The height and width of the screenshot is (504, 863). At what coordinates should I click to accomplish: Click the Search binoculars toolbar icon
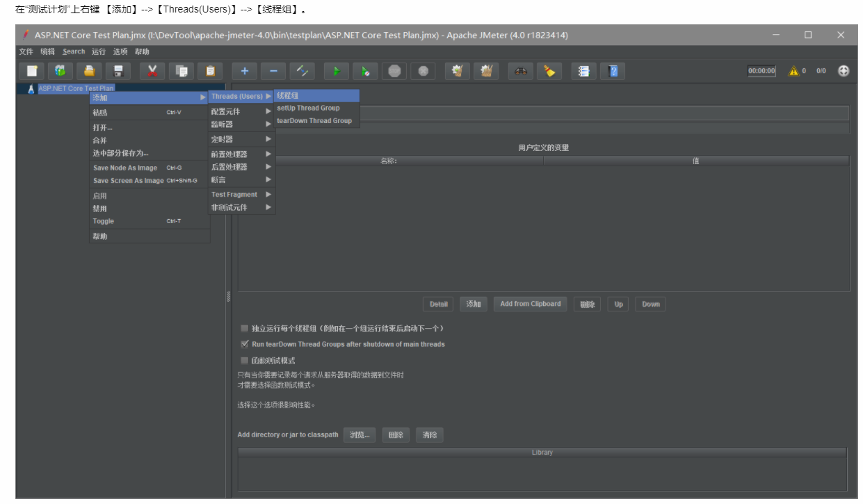pos(521,71)
